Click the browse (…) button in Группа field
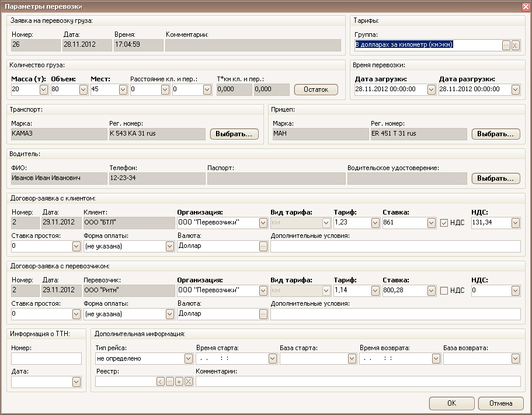 tap(506, 45)
